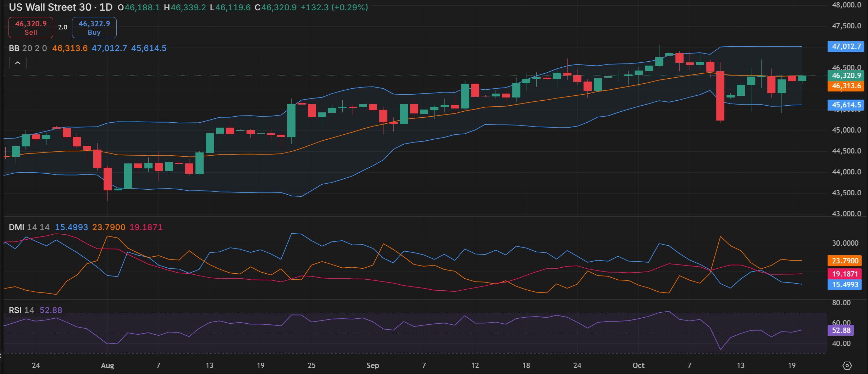This screenshot has height=374, width=868.
Task: Click the blue 15.4993 DMI axis label
Action: tap(845, 285)
